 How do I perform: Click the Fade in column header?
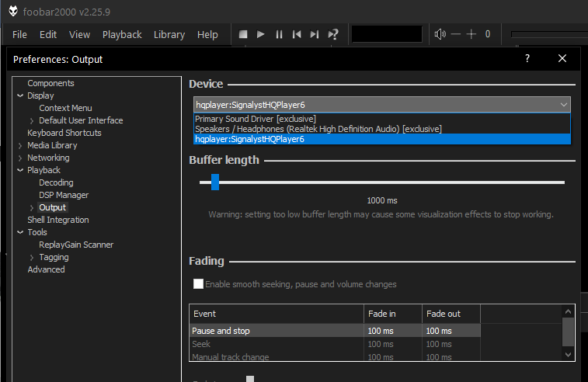click(393, 314)
